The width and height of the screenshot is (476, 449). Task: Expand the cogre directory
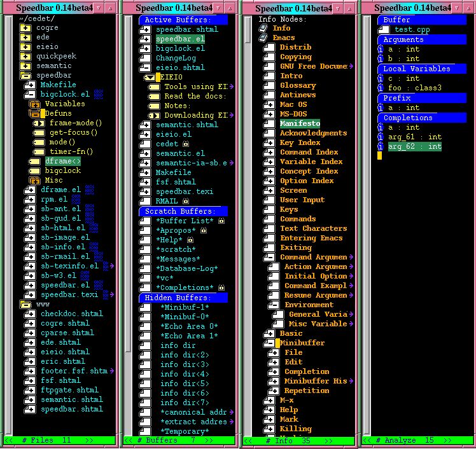25,28
